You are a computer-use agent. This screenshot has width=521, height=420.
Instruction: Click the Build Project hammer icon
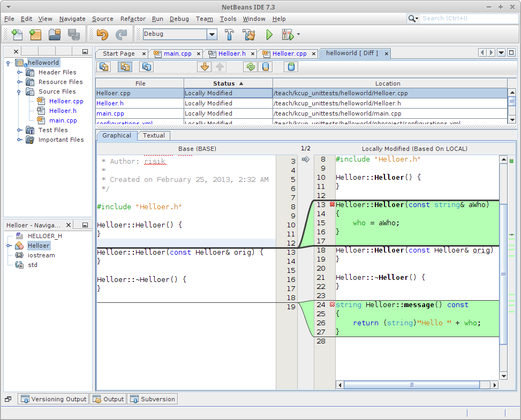(x=229, y=35)
